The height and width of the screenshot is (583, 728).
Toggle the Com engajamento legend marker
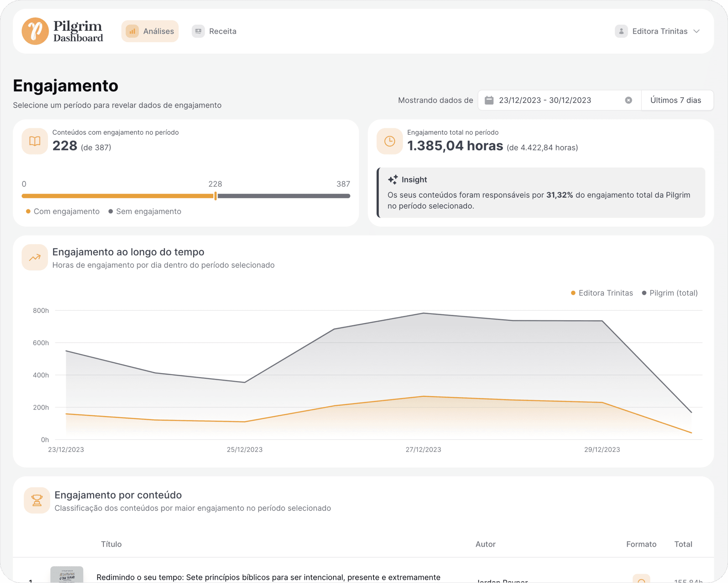[28, 211]
